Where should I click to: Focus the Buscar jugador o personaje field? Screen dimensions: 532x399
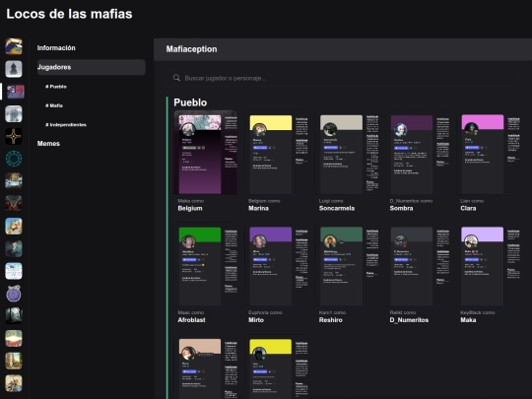point(343,78)
